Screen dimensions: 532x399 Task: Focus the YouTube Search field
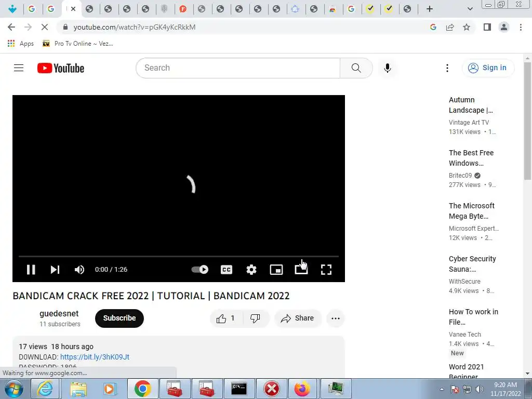click(238, 68)
